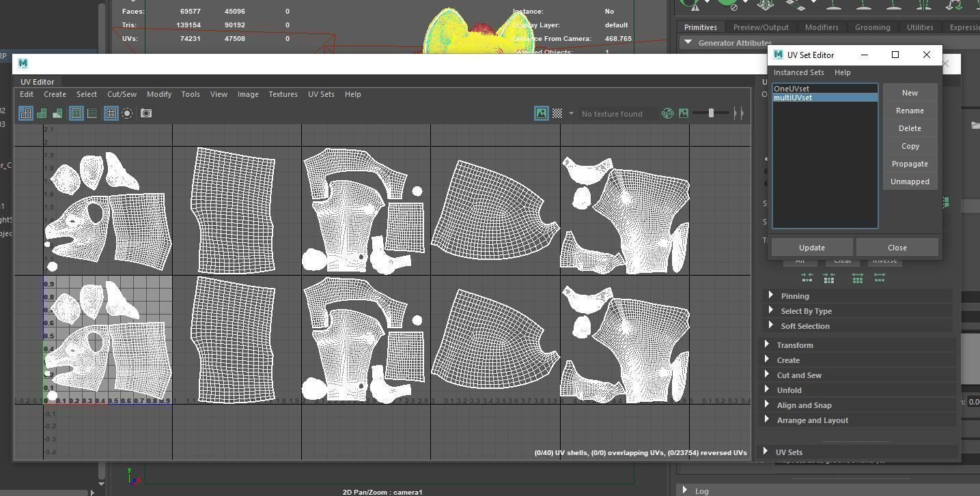Expand the Create section in UV Toolkit
The height and width of the screenshot is (496, 980).
(857, 360)
